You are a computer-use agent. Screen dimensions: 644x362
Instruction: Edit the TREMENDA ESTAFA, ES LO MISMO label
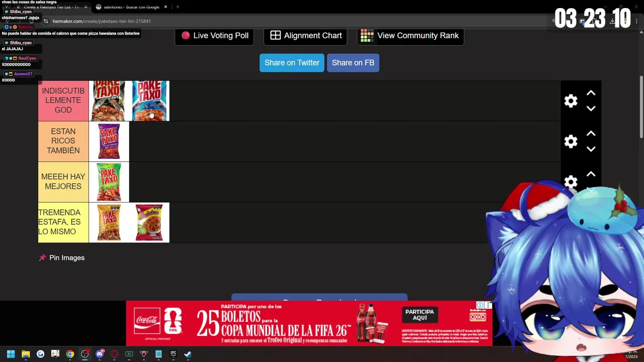click(x=63, y=222)
